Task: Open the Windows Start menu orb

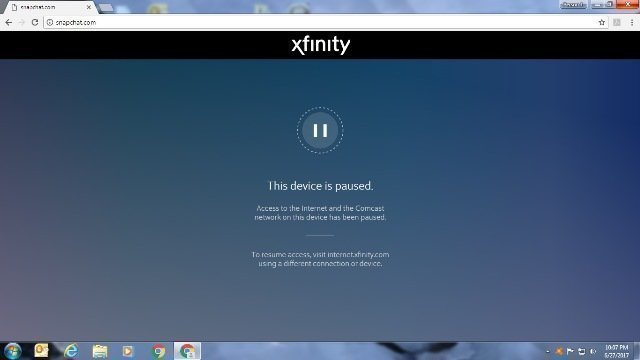Action: (12, 351)
